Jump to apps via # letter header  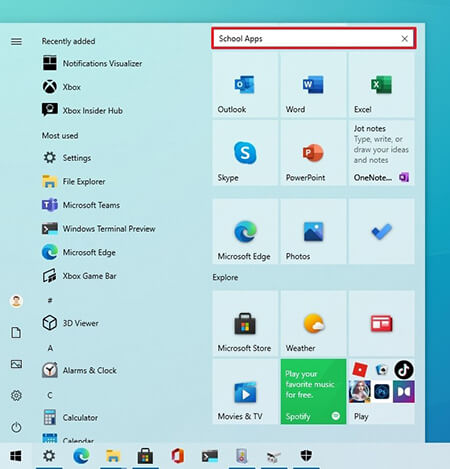pos(50,300)
